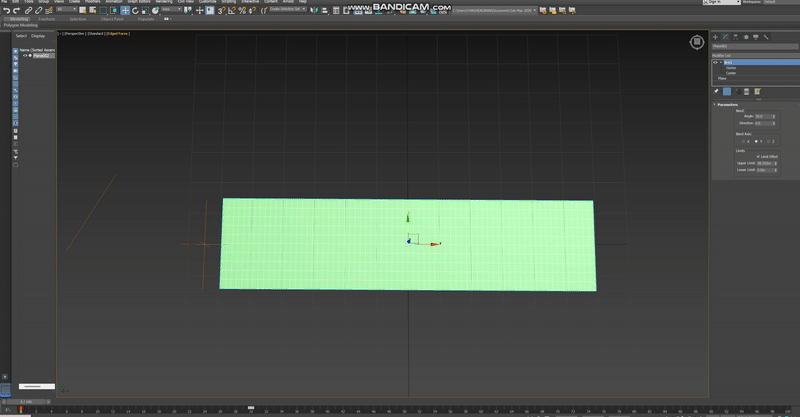Collapse the Bend modifier sub-object tree
800x417 pixels.
pyautogui.click(x=721, y=62)
